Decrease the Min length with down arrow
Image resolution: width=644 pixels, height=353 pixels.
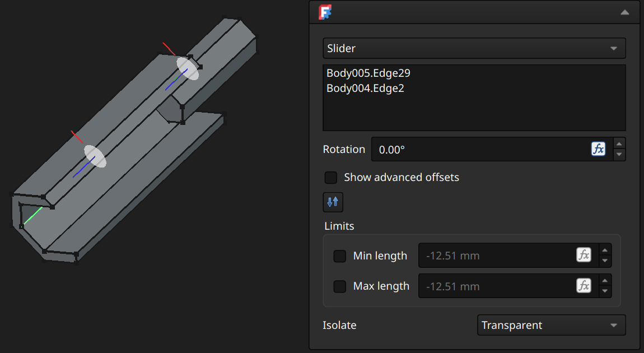click(605, 261)
